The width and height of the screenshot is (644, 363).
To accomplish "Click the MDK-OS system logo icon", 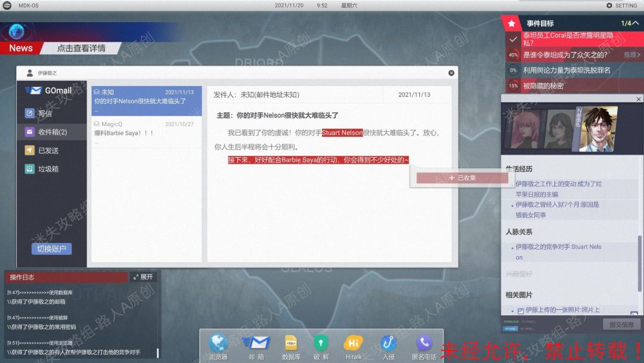I will click(7, 5).
